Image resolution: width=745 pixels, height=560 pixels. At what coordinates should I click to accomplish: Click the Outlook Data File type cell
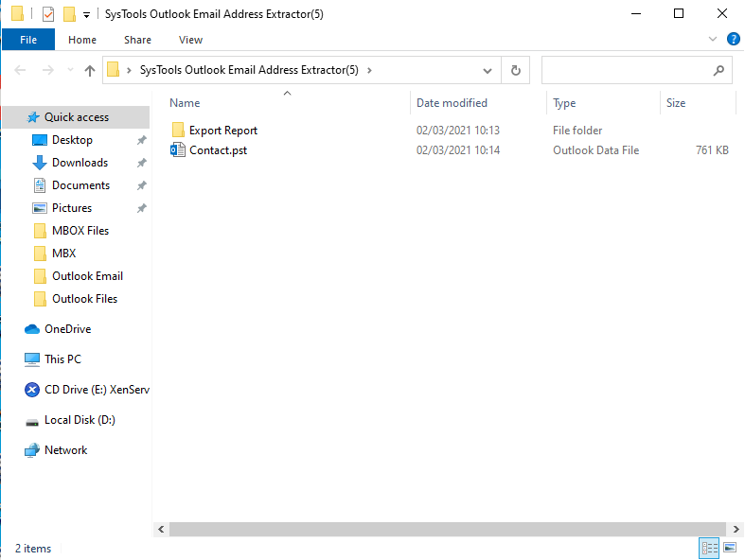click(595, 150)
